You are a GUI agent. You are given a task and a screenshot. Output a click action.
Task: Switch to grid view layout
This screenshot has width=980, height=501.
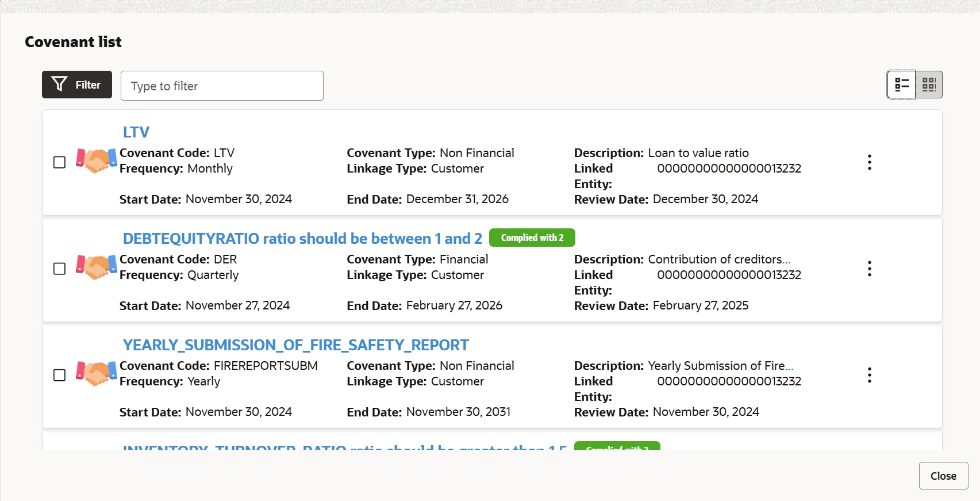pos(929,85)
